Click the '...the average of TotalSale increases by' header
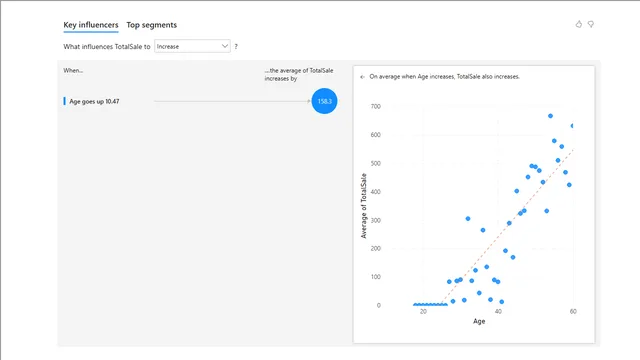This screenshot has width=640, height=360. tap(299, 74)
